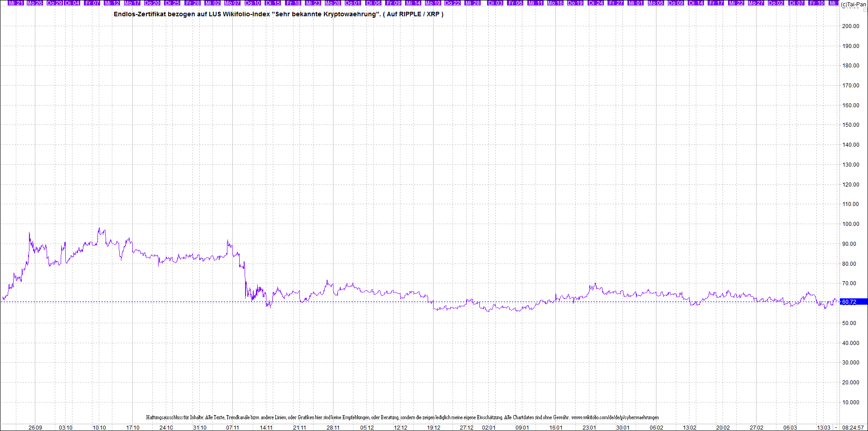Viewport: 868px width, 431px height.
Task: Click the bottom axis date 13.03
Action: click(x=824, y=428)
